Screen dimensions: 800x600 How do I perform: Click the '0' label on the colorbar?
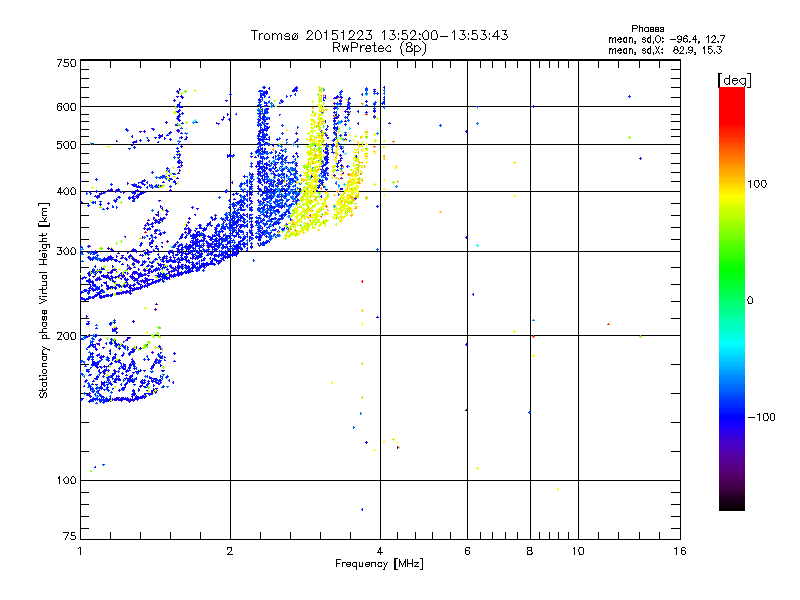(750, 301)
